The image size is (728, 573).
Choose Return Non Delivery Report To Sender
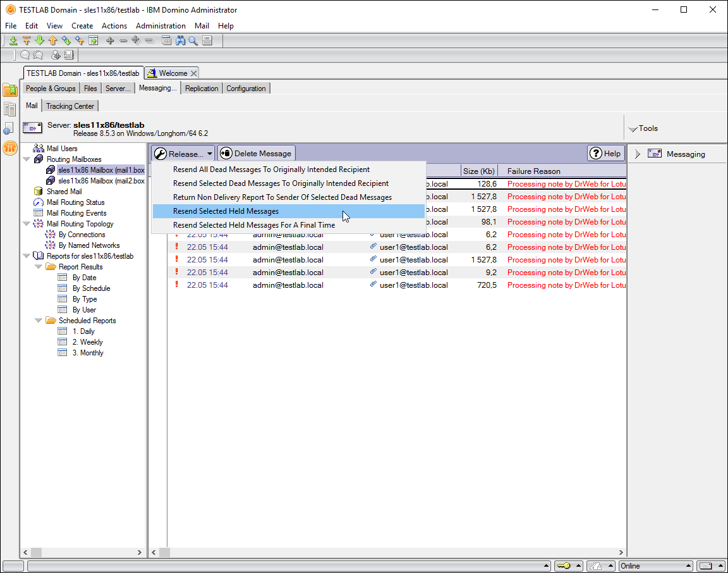click(288, 197)
